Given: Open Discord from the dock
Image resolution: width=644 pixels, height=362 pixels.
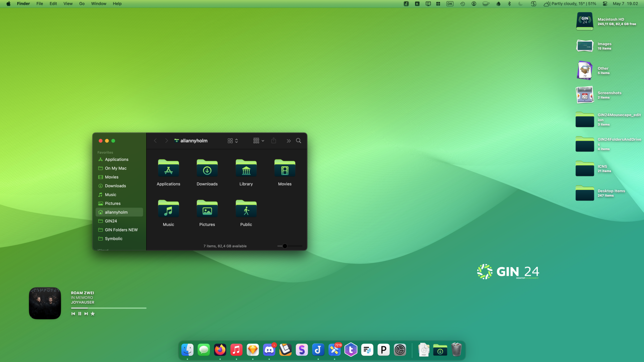Looking at the screenshot, I should (269, 350).
